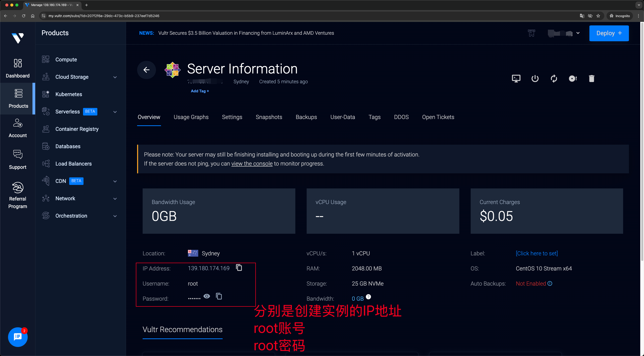
Task: Click the Bandwidth help question mark
Action: pos(368,297)
